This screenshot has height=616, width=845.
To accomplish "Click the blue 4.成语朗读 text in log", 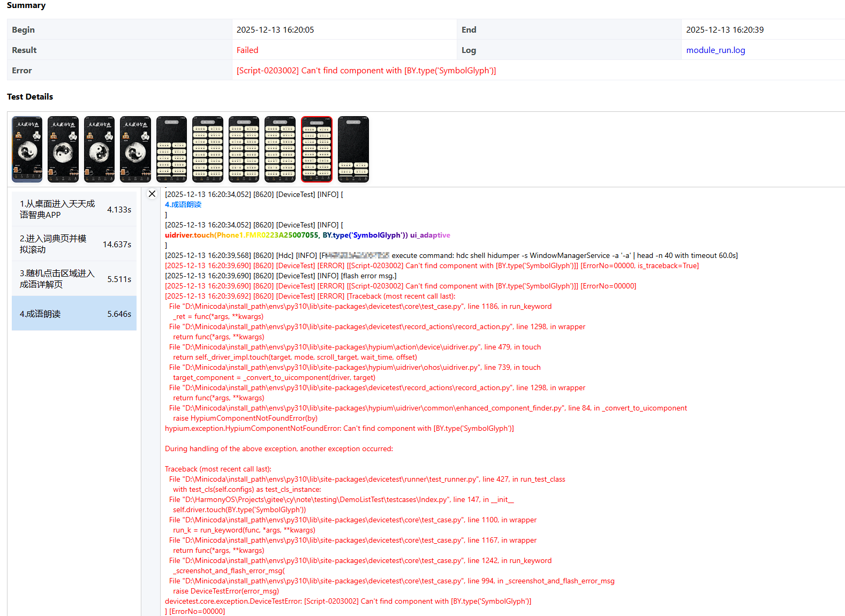I will point(183,204).
